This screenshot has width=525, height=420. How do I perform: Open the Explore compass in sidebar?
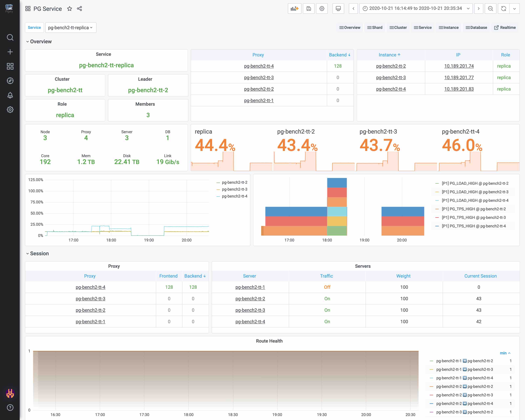(x=10, y=81)
